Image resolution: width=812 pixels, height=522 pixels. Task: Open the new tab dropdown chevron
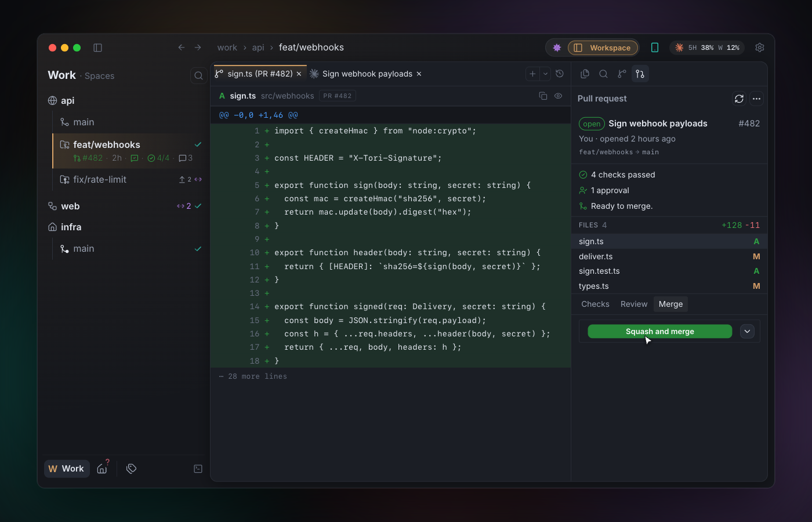tap(545, 74)
